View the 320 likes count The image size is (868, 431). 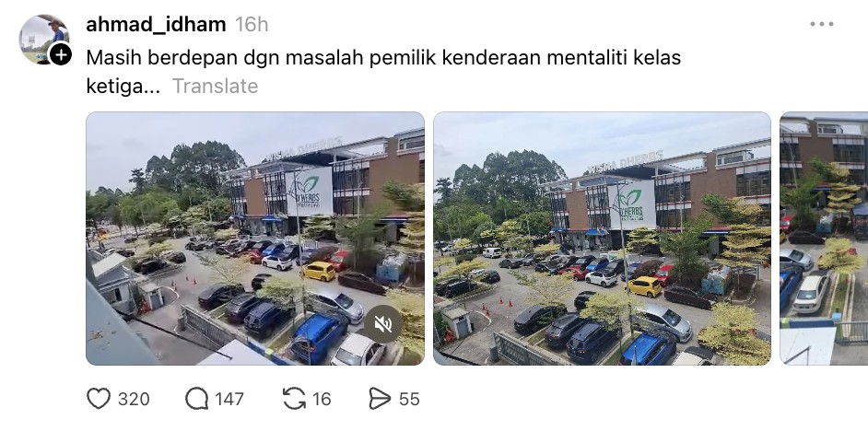tap(134, 399)
